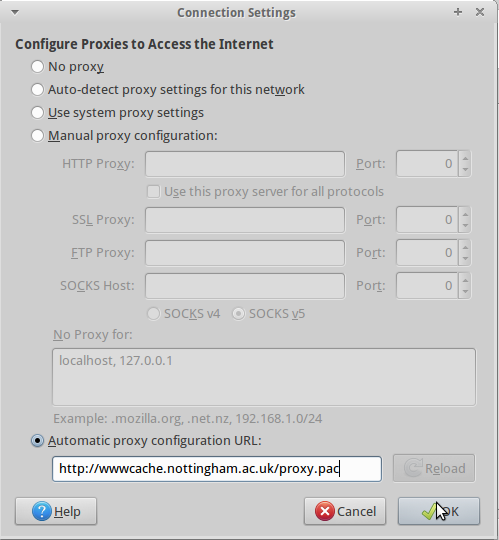Click the Reload arrow icon
The height and width of the screenshot is (540, 499).
[413, 468]
